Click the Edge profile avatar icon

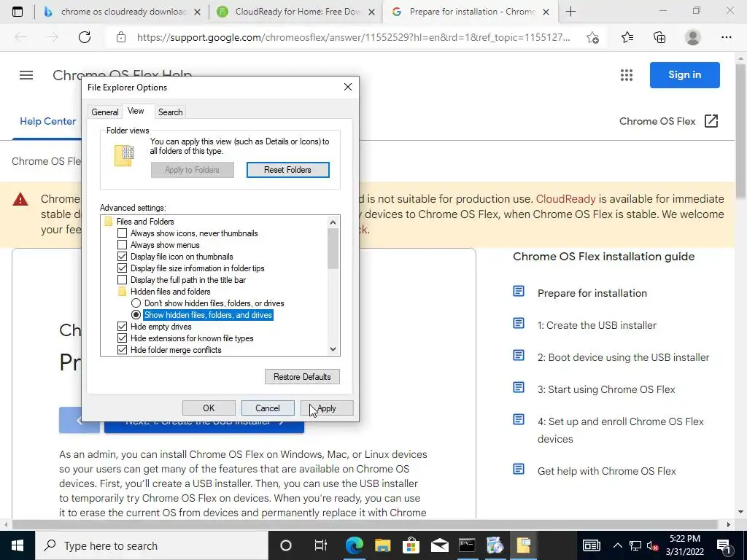[x=693, y=37]
